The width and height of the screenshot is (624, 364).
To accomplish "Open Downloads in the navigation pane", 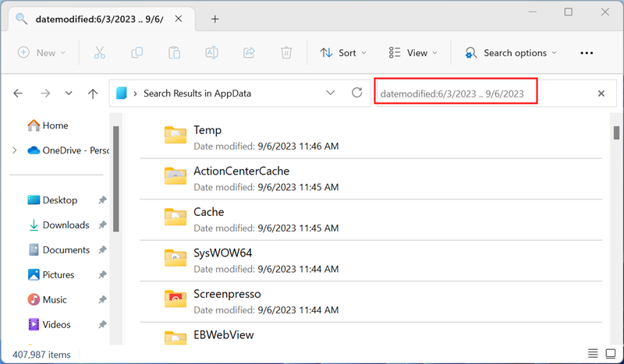I will tap(66, 225).
